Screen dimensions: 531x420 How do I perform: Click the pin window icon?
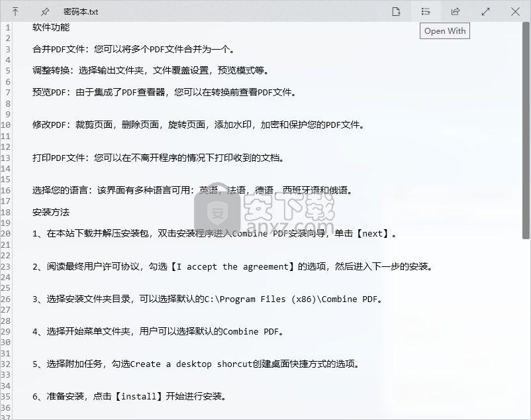pos(45,12)
